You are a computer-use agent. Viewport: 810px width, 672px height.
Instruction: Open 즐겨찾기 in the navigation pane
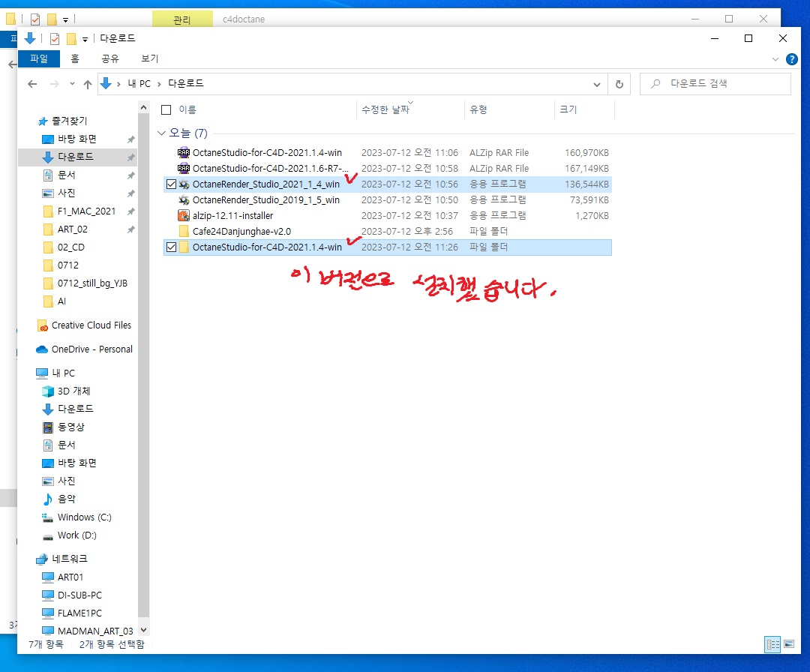69,121
